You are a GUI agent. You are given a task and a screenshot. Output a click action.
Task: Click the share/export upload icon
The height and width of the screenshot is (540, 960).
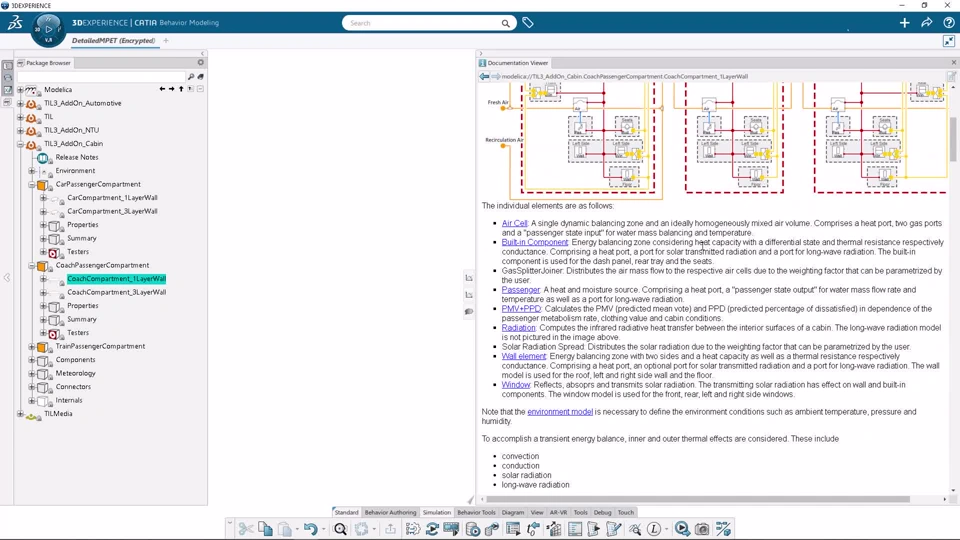[x=390, y=529]
